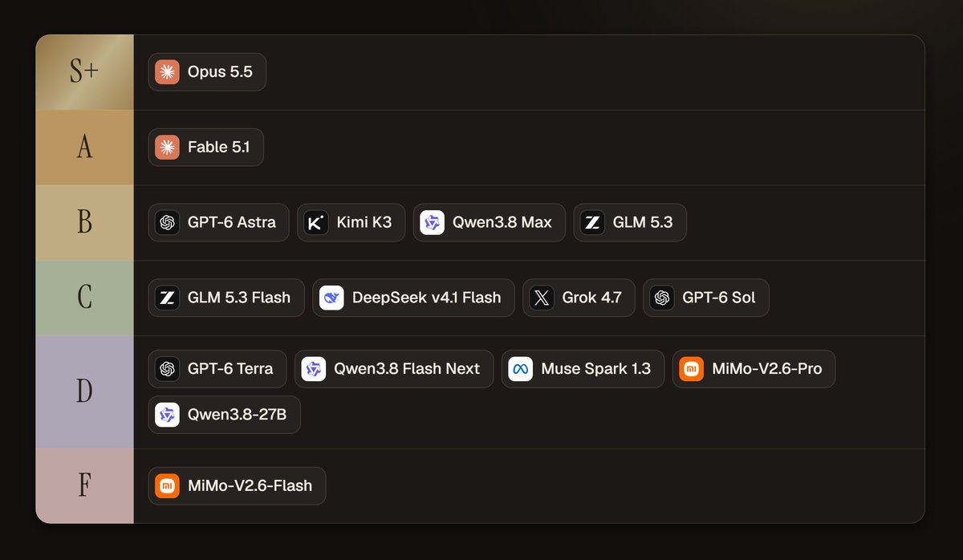This screenshot has width=963, height=560.
Task: Click the Z logo beside GLM 5.3
Action: coord(593,223)
